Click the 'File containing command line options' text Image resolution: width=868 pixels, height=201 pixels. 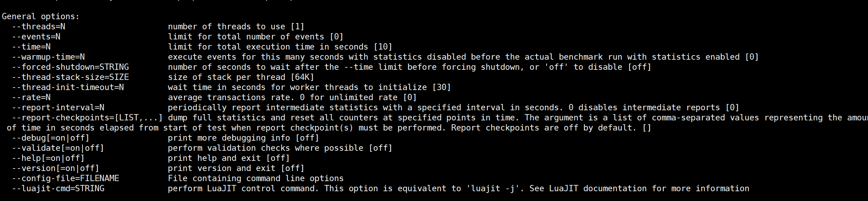pos(256,178)
